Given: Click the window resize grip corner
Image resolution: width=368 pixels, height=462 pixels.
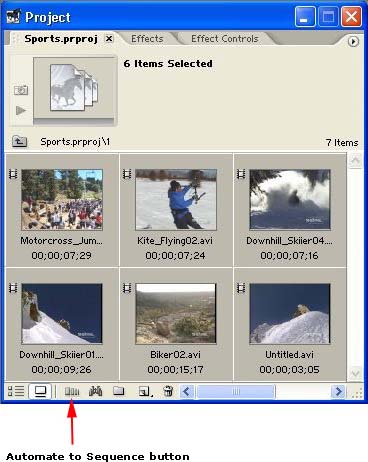Looking at the screenshot, I should [x=357, y=393].
